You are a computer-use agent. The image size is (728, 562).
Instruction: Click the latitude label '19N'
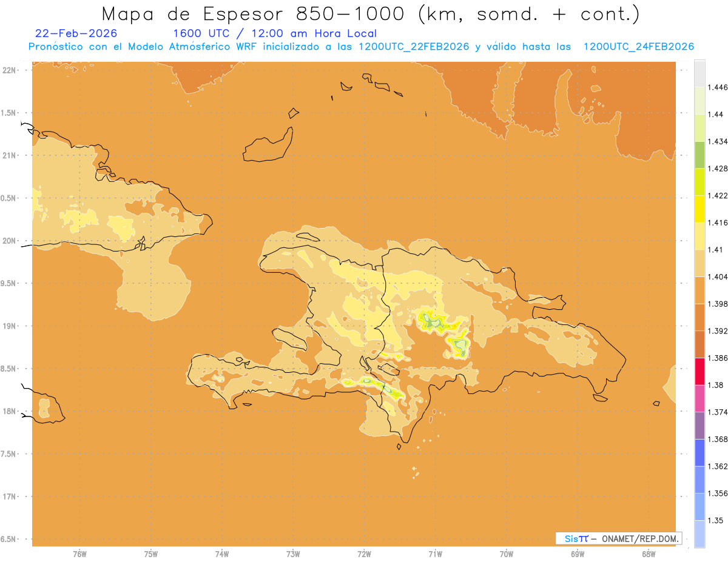pyautogui.click(x=10, y=326)
